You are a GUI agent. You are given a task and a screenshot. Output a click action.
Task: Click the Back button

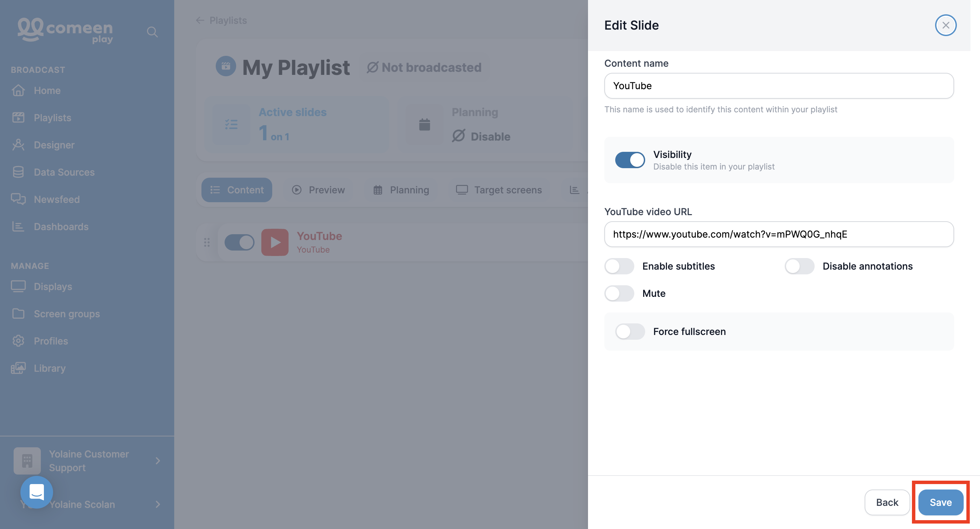click(887, 502)
